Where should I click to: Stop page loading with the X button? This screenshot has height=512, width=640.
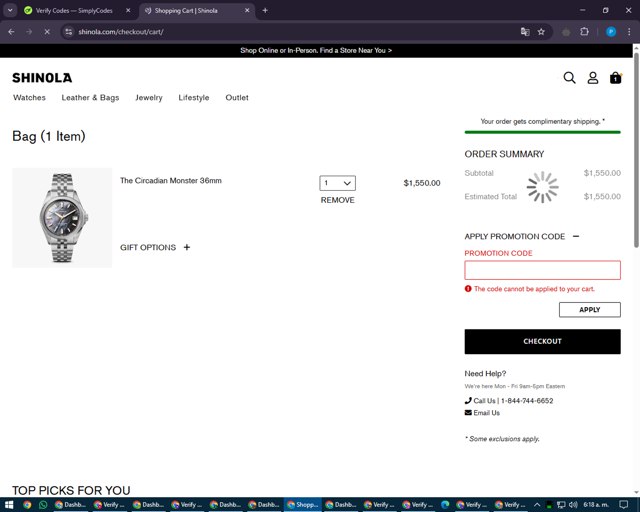click(47, 32)
